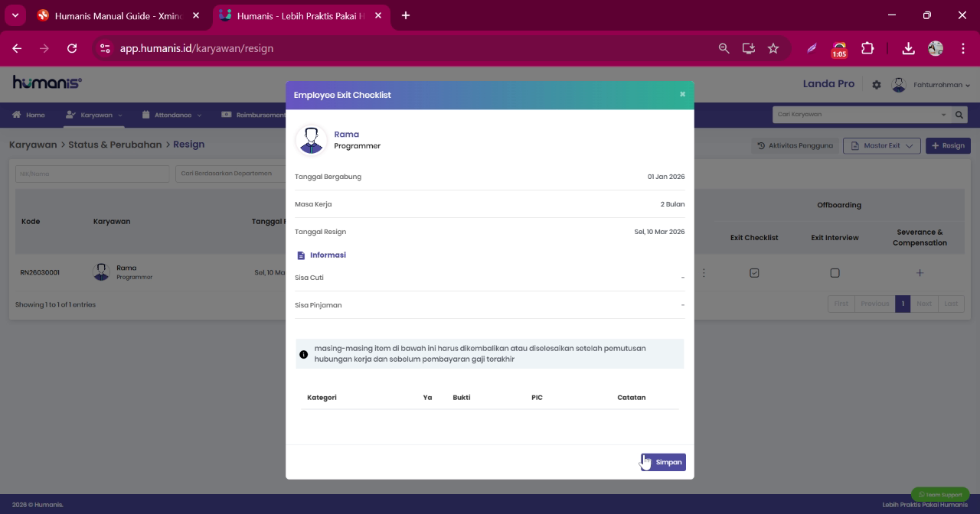This screenshot has height=514, width=980.
Task: Click the Catatan column header
Action: coord(632,398)
